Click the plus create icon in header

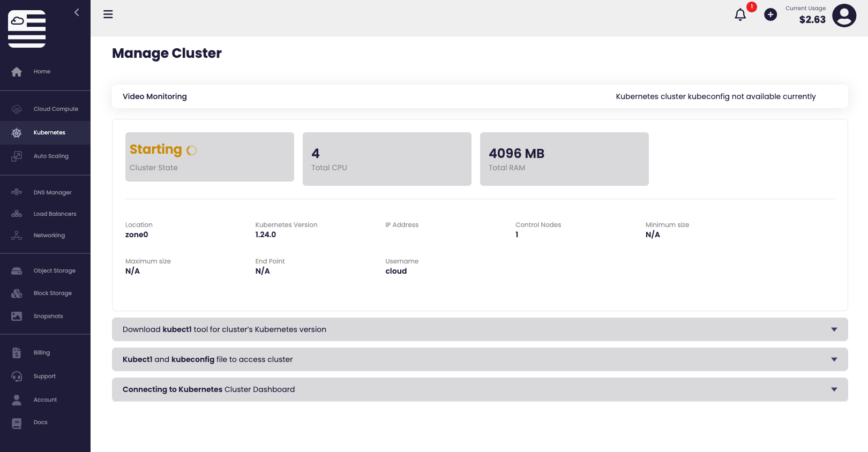[770, 15]
